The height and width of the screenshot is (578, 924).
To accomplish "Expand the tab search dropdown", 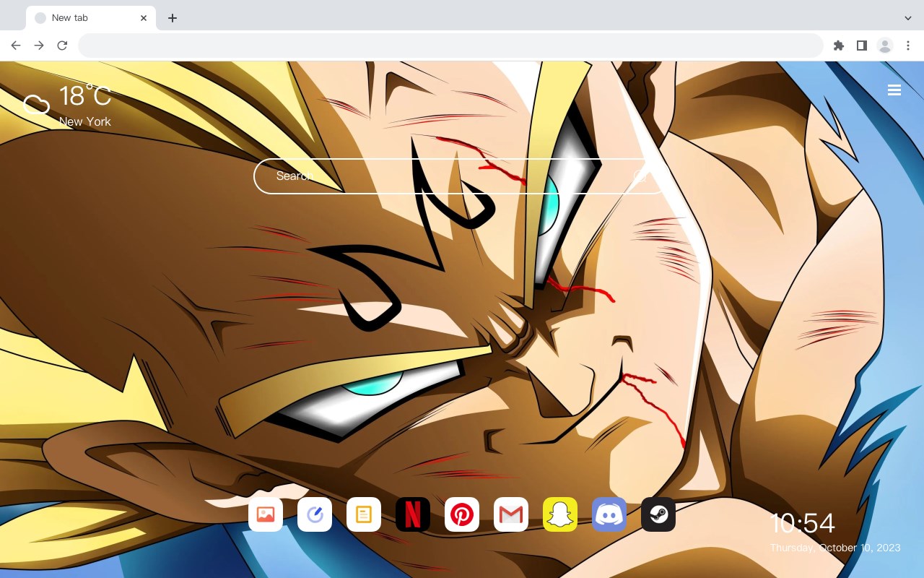I will [908, 18].
